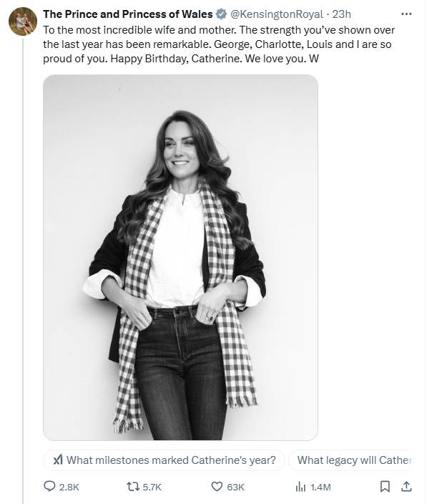Like the post with heart icon
This screenshot has width=427, height=504.
click(217, 487)
